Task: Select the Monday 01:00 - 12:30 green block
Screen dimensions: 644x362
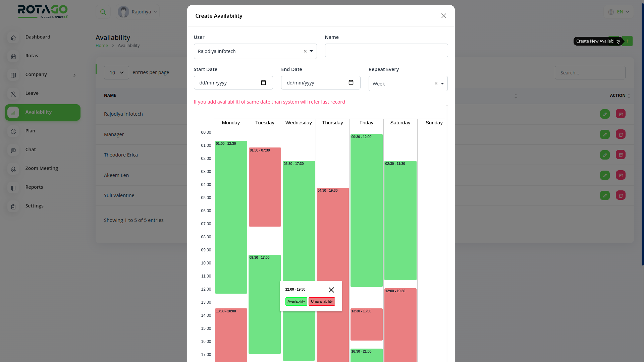Action: click(231, 218)
